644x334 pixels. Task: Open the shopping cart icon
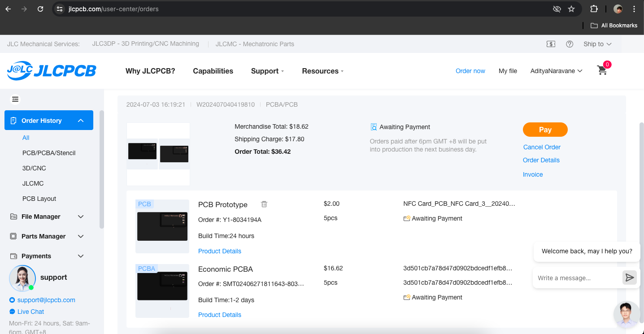602,70
